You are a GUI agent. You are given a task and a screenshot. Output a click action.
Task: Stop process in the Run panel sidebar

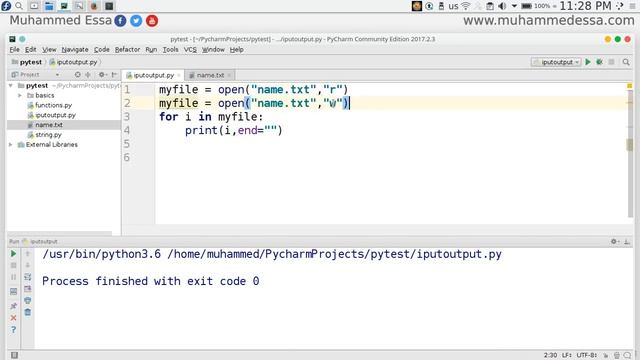click(x=13, y=265)
